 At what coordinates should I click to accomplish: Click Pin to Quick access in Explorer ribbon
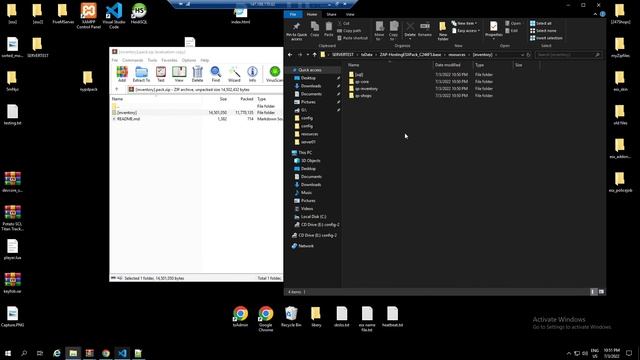pyautogui.click(x=296, y=31)
